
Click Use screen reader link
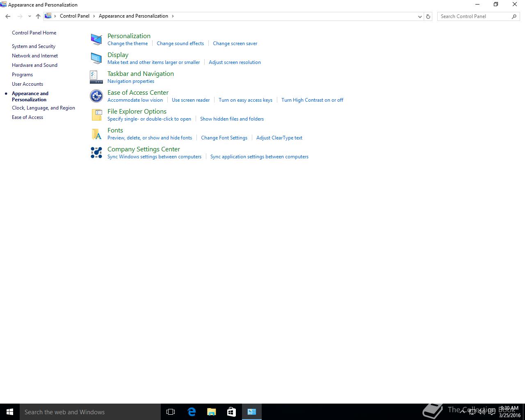(191, 100)
